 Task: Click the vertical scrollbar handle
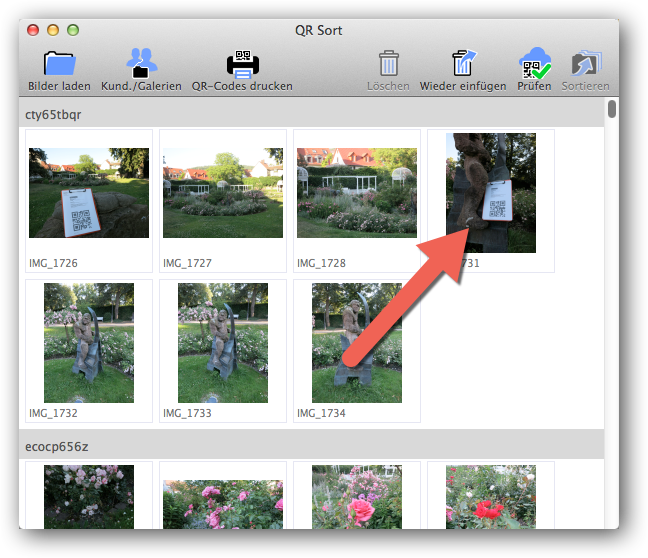[612, 109]
